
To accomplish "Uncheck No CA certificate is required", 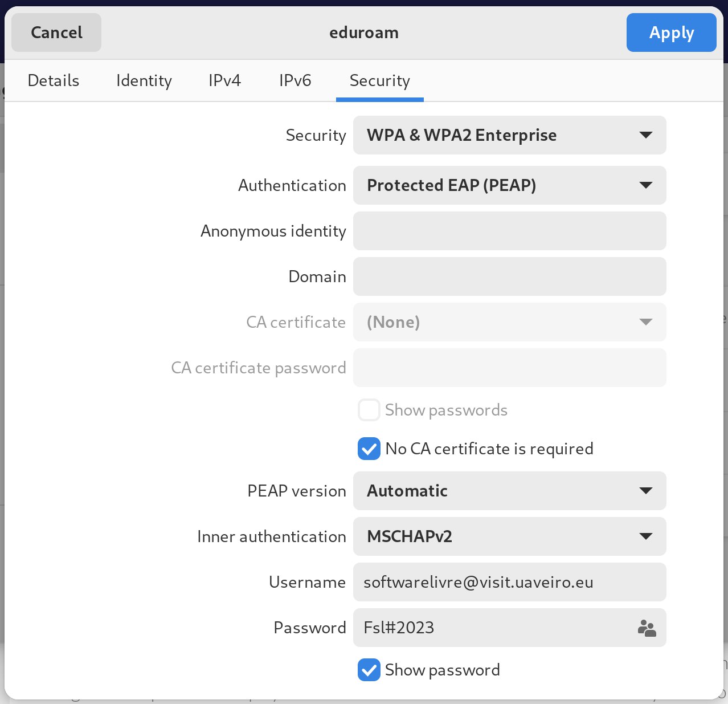I will coord(369,449).
